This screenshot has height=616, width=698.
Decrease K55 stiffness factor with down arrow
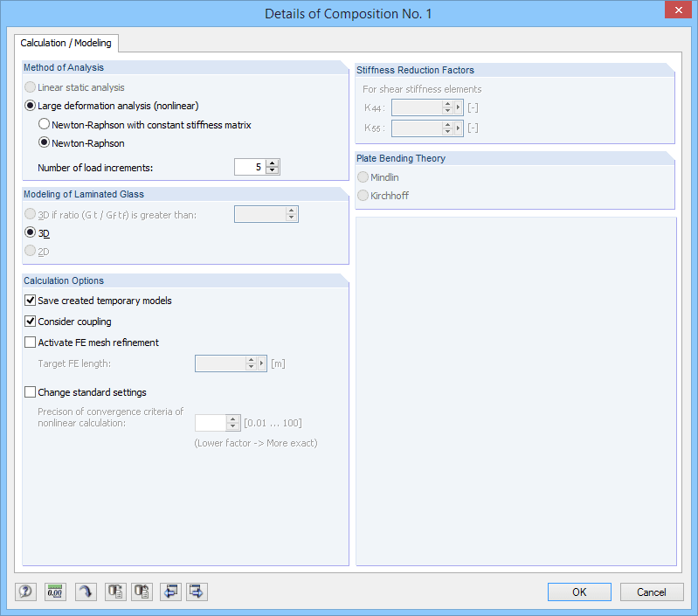tap(448, 132)
